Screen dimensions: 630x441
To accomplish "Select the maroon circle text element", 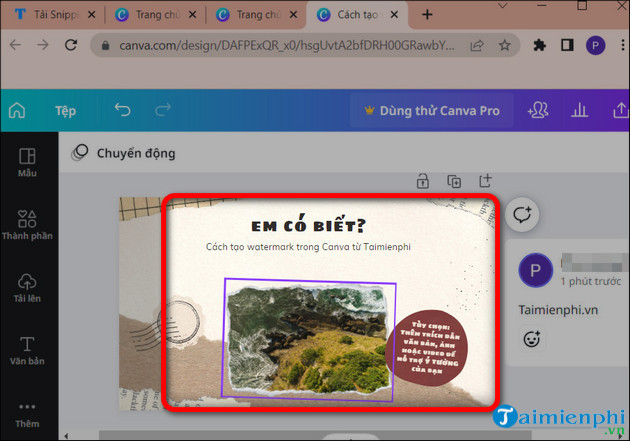I will 427,348.
